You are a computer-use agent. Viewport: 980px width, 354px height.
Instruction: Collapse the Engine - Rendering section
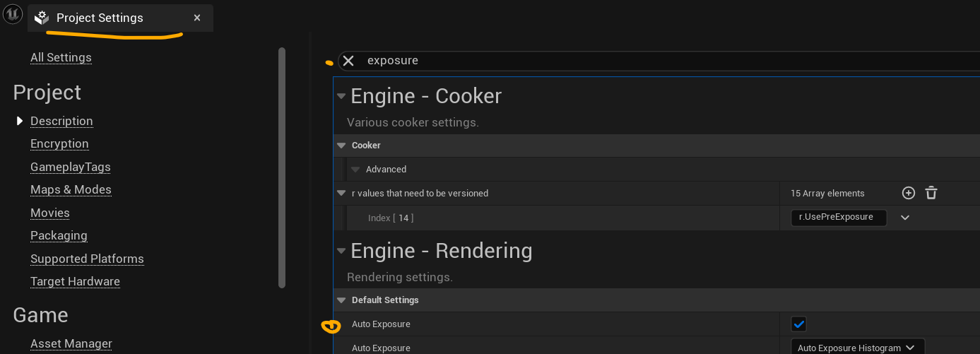[341, 251]
